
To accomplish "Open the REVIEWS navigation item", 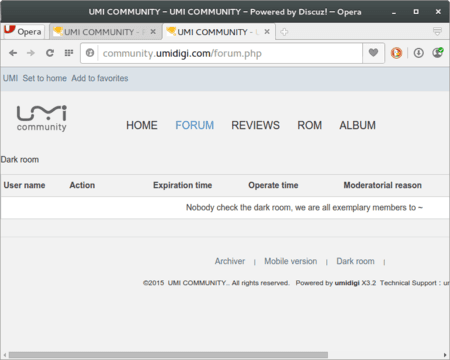I will click(255, 125).
